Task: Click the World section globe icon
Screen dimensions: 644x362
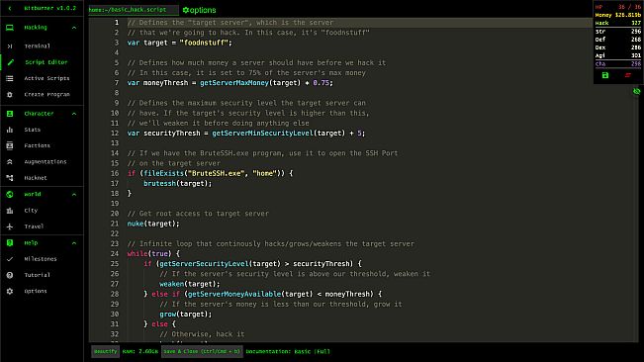Action: point(10,194)
